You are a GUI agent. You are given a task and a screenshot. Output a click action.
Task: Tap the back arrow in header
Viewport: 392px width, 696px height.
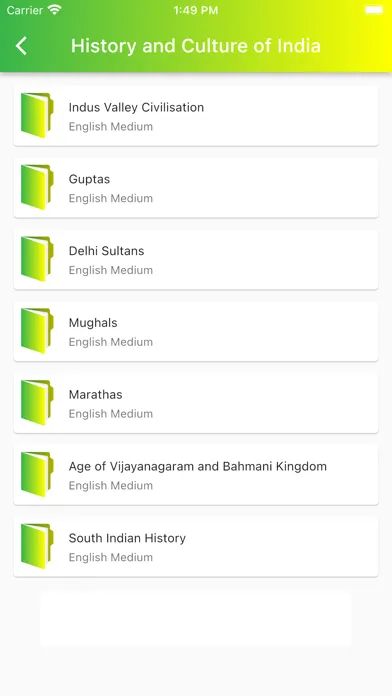pyautogui.click(x=21, y=46)
